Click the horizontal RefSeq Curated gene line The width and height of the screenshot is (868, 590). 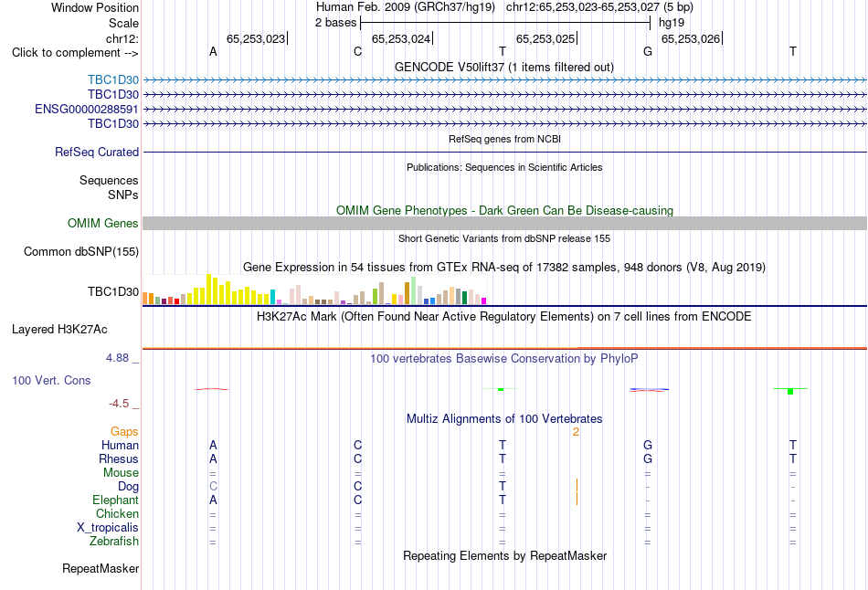coord(504,152)
